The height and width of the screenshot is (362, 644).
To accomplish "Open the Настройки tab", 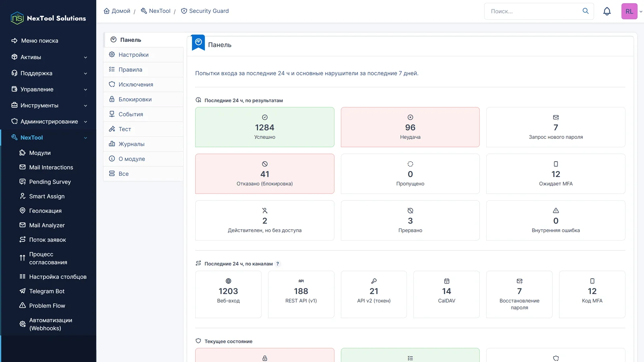I will [143, 55].
